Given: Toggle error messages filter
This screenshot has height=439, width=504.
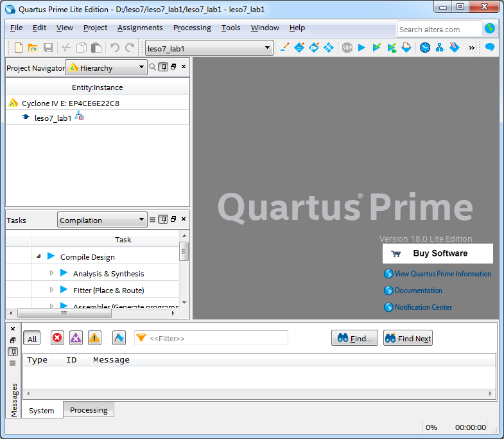Looking at the screenshot, I should [x=57, y=338].
